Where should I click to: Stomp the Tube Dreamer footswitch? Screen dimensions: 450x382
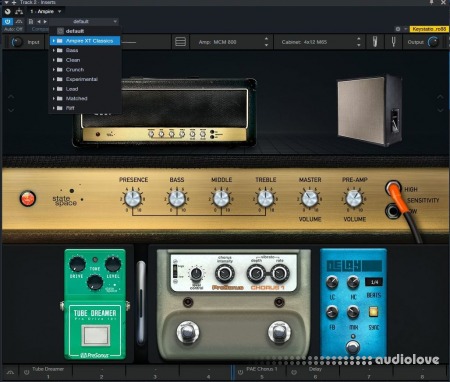click(96, 335)
